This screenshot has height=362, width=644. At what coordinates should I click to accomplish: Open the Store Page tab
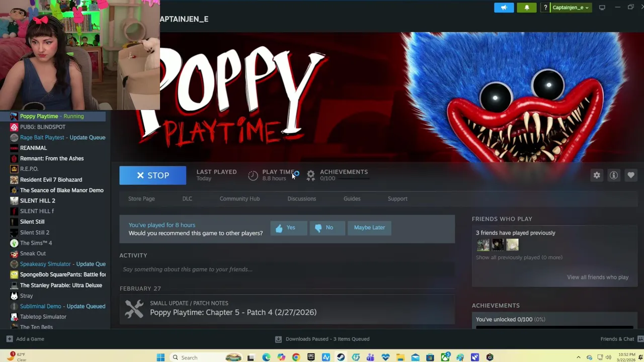141,199
